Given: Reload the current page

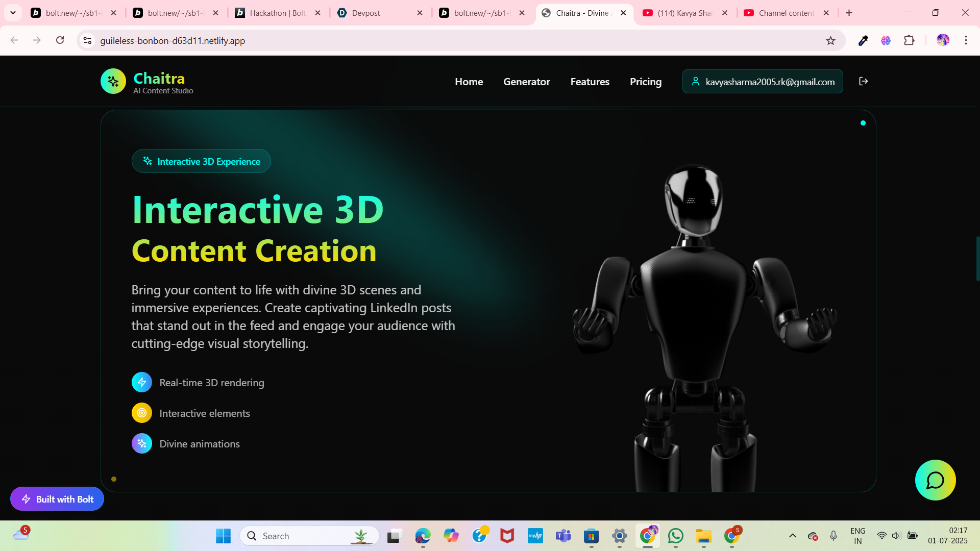Looking at the screenshot, I should coord(60,40).
